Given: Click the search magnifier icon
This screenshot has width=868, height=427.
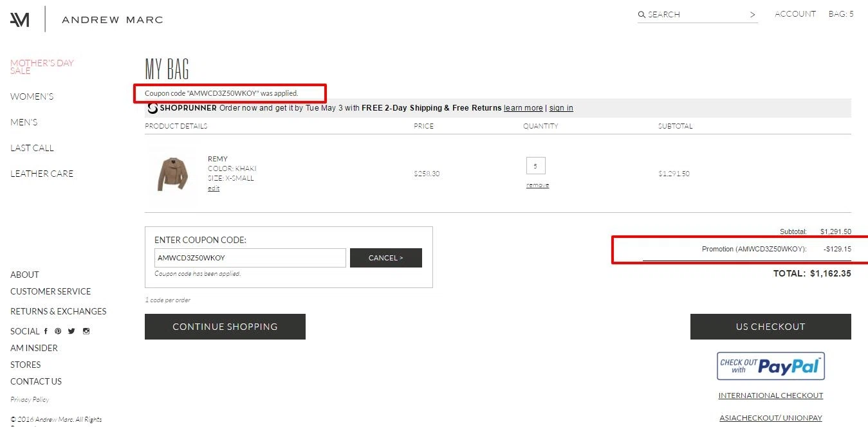Looking at the screenshot, I should tap(642, 14).
